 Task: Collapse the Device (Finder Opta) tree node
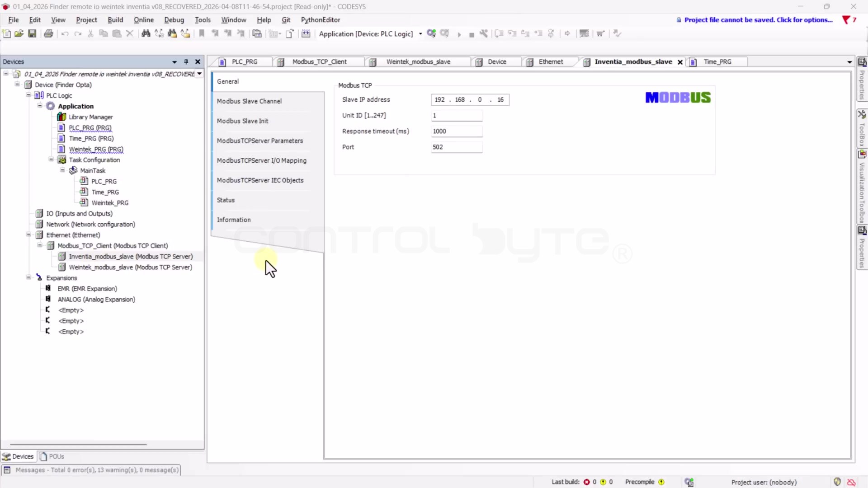pyautogui.click(x=17, y=84)
